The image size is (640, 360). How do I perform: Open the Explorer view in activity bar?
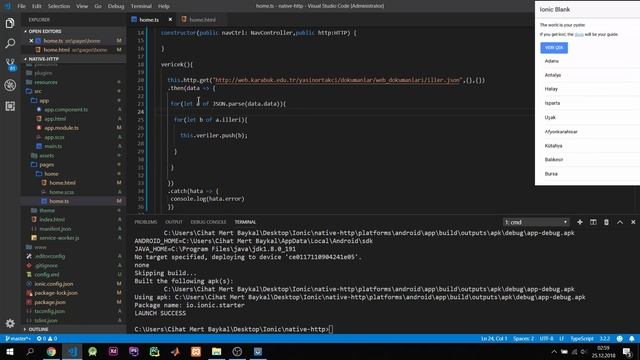(10, 23)
